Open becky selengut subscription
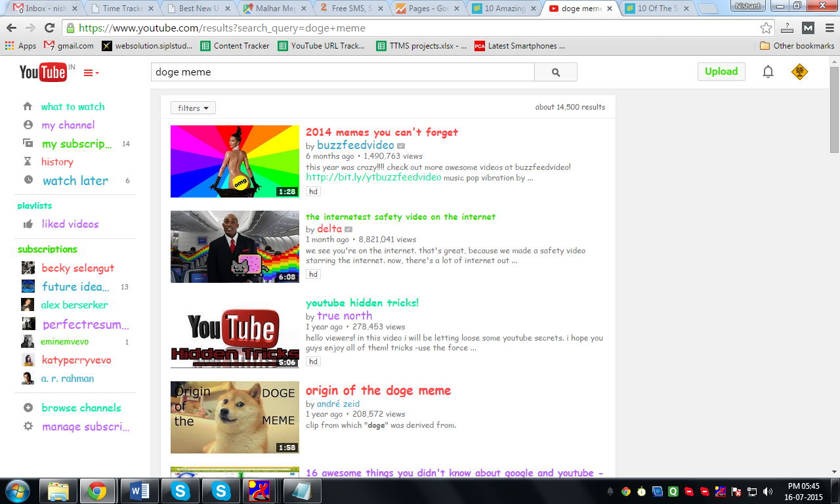Image resolution: width=840 pixels, height=504 pixels. (x=78, y=268)
